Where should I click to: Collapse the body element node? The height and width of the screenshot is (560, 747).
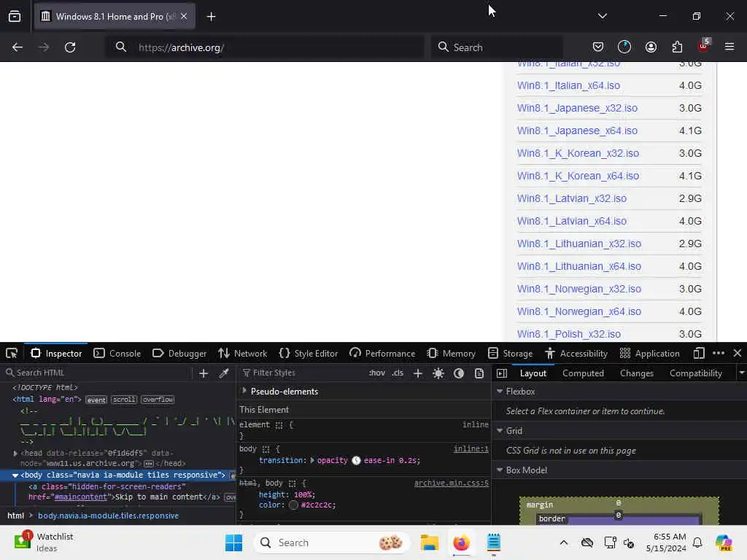coord(15,475)
